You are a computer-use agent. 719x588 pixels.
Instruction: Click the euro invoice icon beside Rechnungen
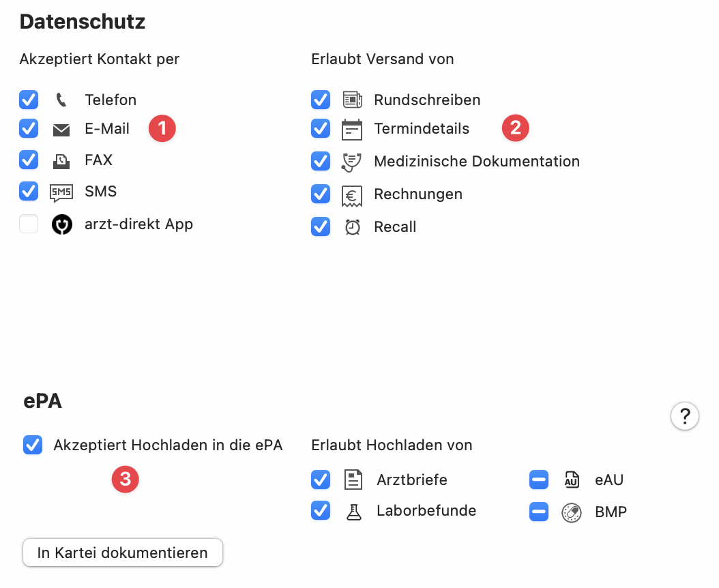pos(353,194)
